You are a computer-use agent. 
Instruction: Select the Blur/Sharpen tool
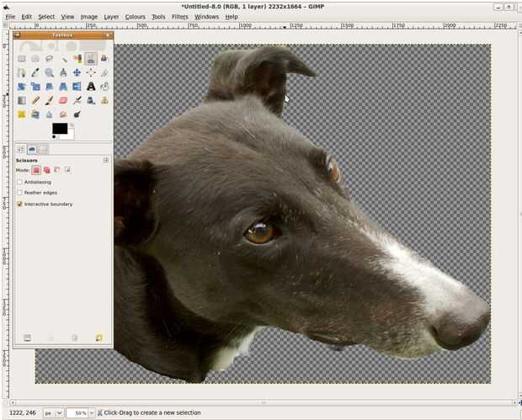coord(50,114)
